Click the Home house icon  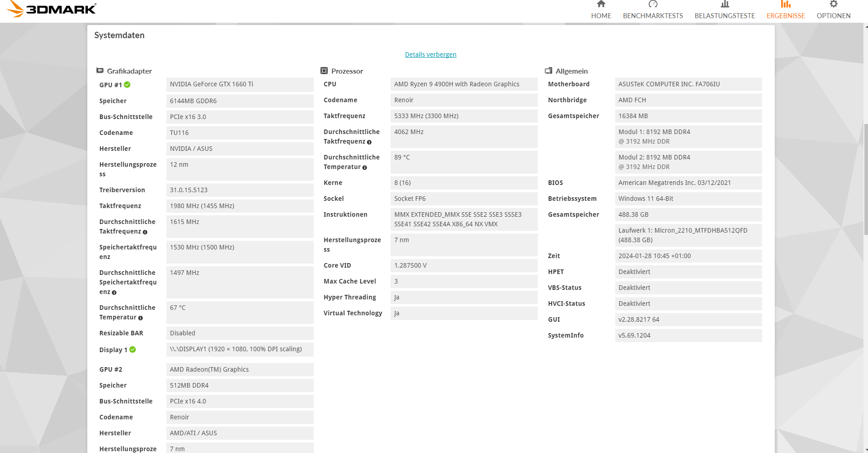pyautogui.click(x=601, y=4)
